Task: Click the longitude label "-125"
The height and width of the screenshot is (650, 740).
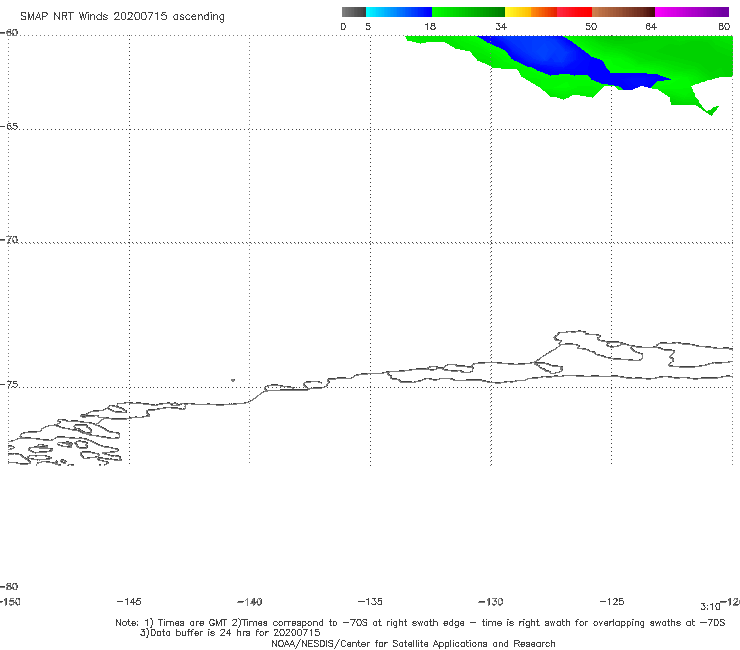Action: (x=612, y=601)
